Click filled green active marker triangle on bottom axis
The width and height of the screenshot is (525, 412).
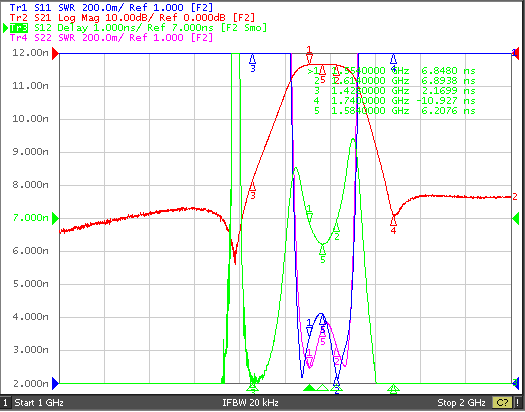pos(309,388)
